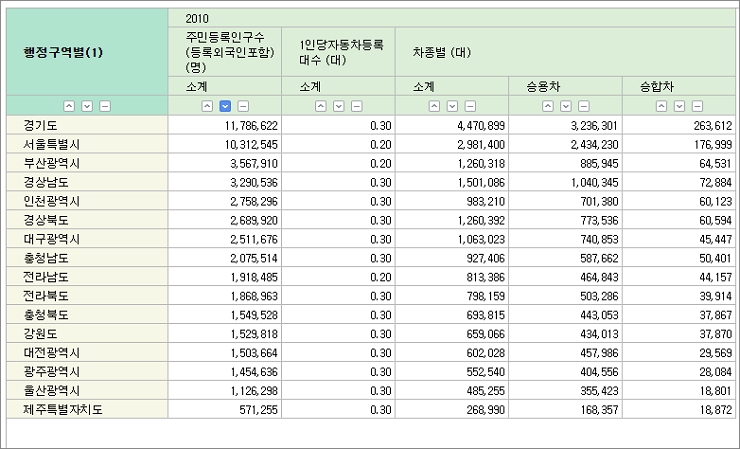Sort 주민등록인구수 column ascending
The image size is (740, 449).
pos(207,106)
